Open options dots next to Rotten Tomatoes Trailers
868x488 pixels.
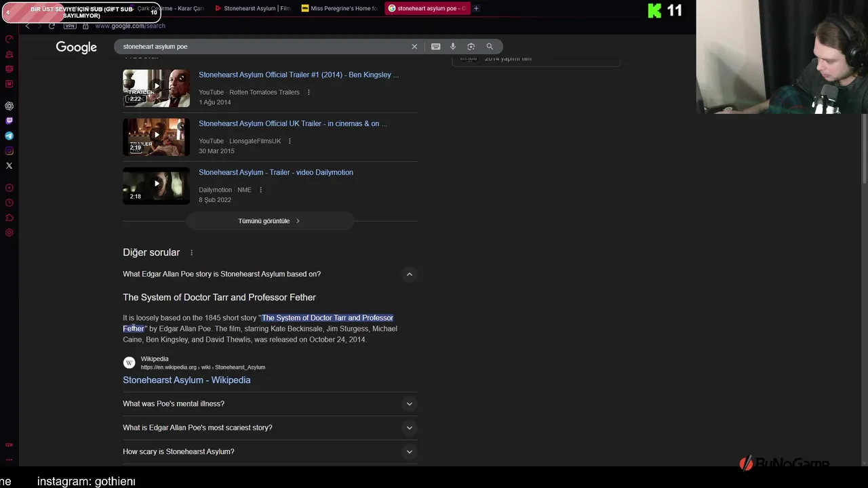pos(309,92)
